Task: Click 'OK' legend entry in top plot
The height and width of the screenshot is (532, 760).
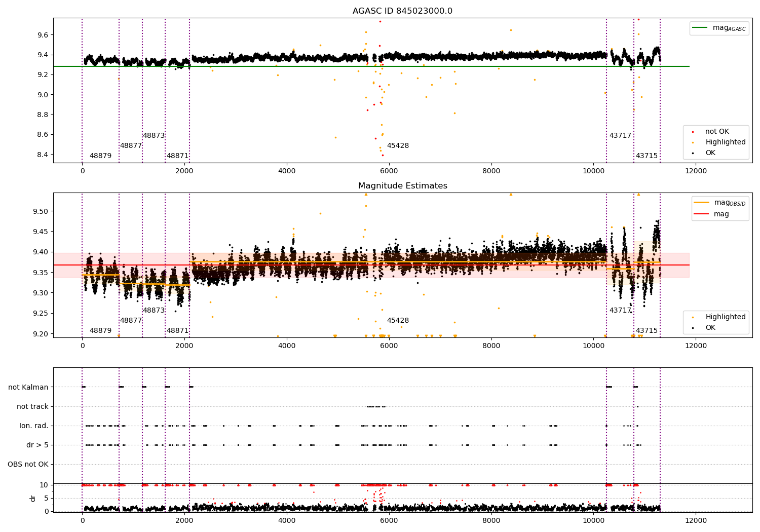Action: (710, 153)
